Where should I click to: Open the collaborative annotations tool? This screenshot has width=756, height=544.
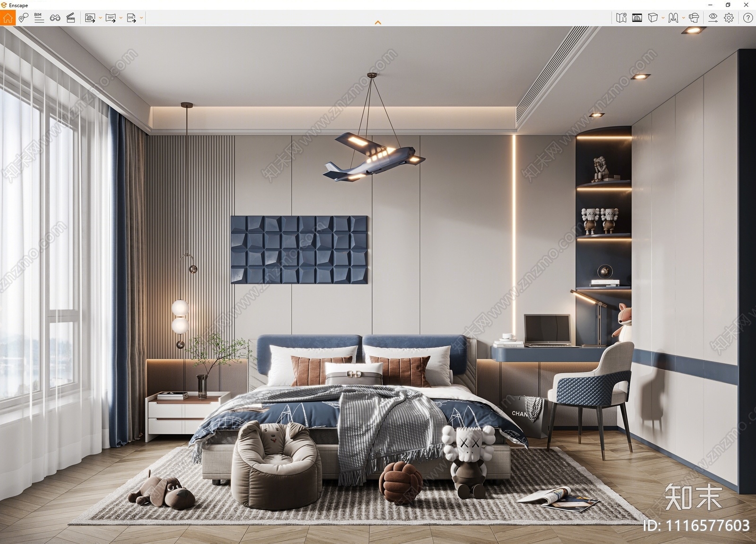pyautogui.click(x=24, y=18)
